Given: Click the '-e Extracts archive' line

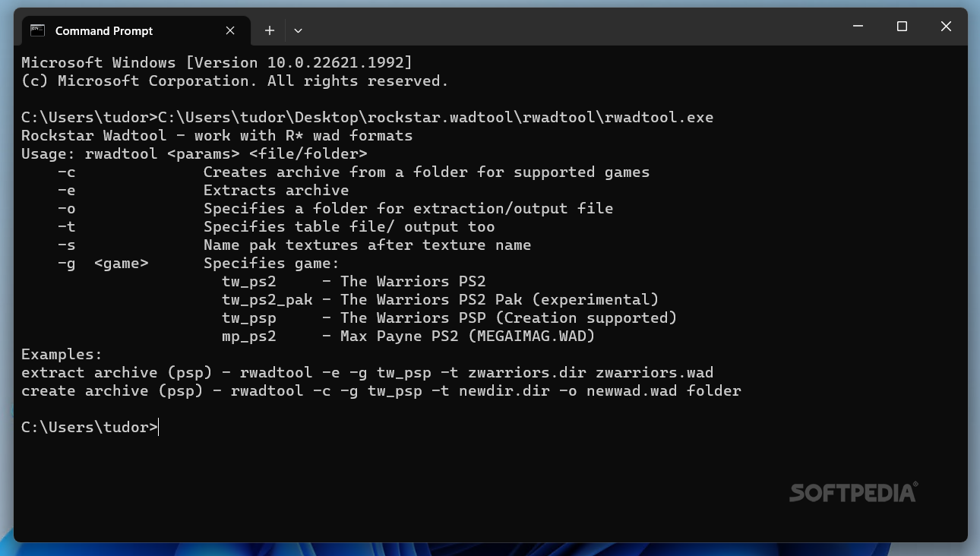Looking at the screenshot, I should (x=203, y=190).
